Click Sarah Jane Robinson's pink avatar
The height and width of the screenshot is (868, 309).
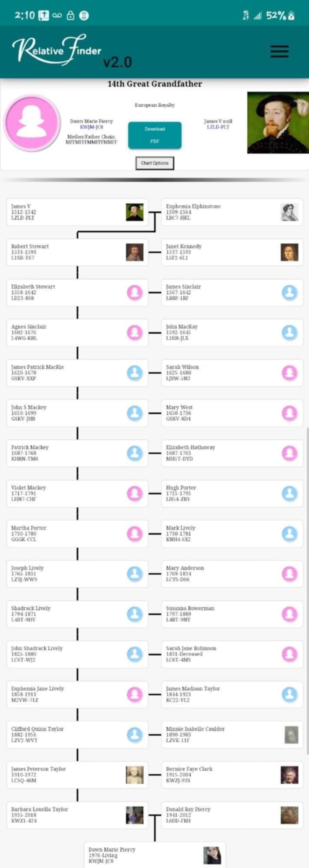click(x=289, y=654)
